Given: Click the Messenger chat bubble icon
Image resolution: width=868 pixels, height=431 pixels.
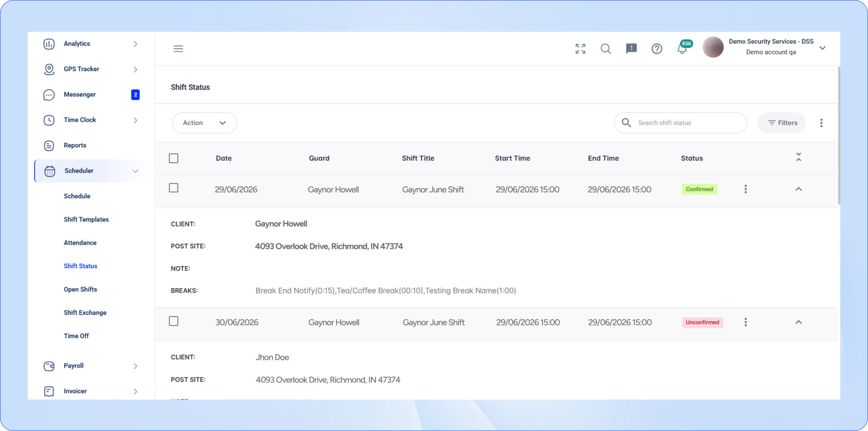Looking at the screenshot, I should pos(49,95).
